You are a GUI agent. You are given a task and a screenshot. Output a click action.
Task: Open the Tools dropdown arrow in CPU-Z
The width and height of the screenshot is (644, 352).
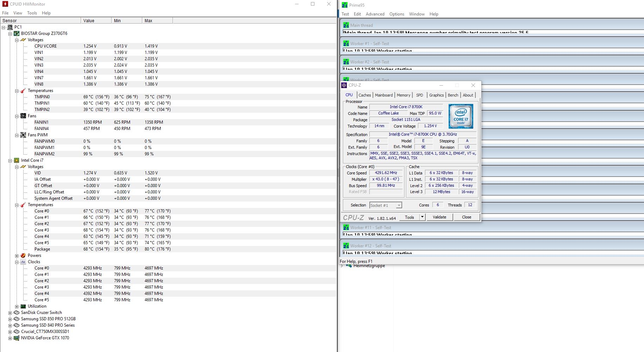click(x=422, y=217)
